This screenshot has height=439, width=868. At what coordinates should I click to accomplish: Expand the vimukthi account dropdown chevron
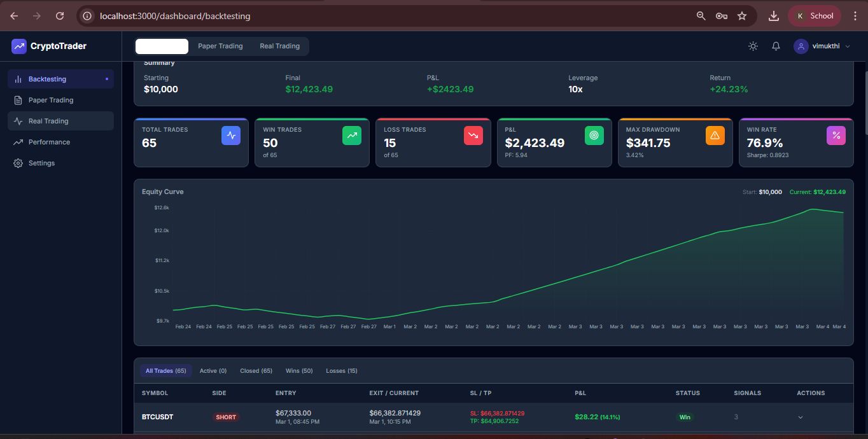[x=848, y=46]
